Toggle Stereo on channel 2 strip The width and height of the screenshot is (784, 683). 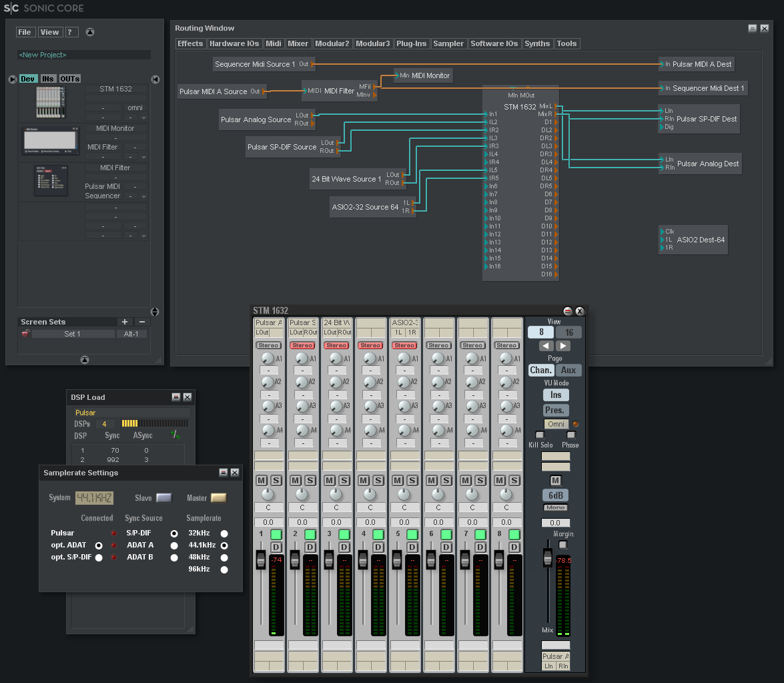[x=302, y=345]
